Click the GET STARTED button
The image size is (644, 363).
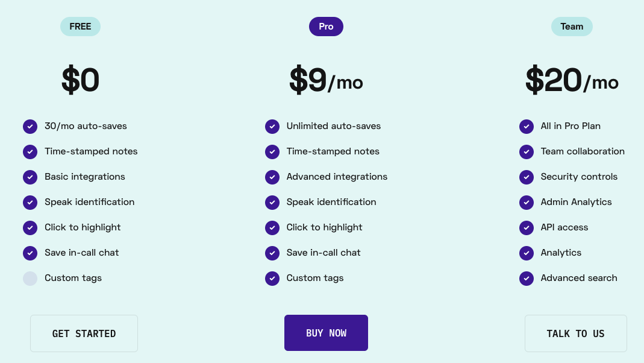coord(84,333)
